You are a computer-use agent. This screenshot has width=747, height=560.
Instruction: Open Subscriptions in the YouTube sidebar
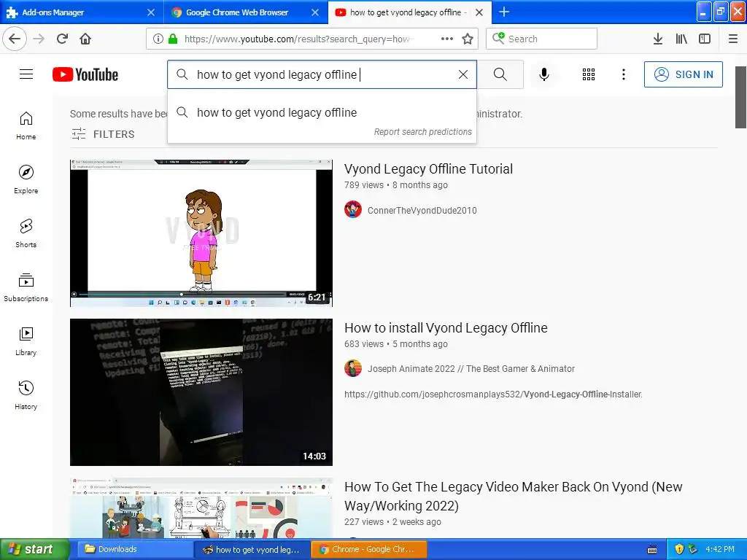click(x=26, y=287)
